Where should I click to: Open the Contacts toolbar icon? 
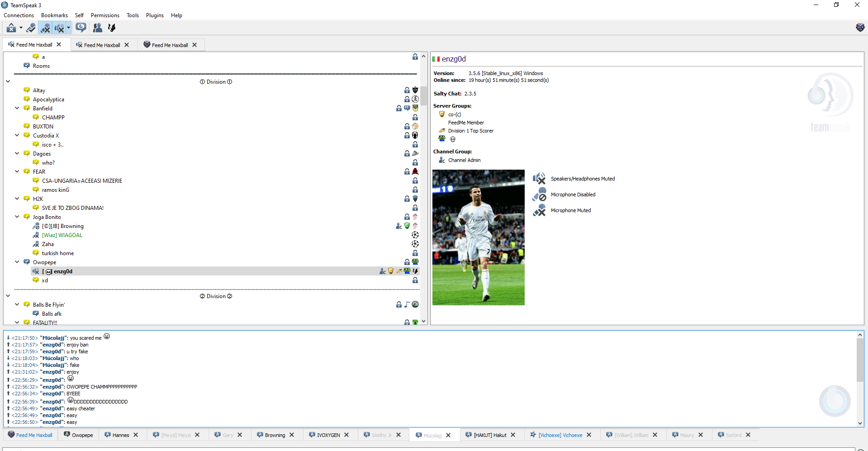tap(97, 28)
